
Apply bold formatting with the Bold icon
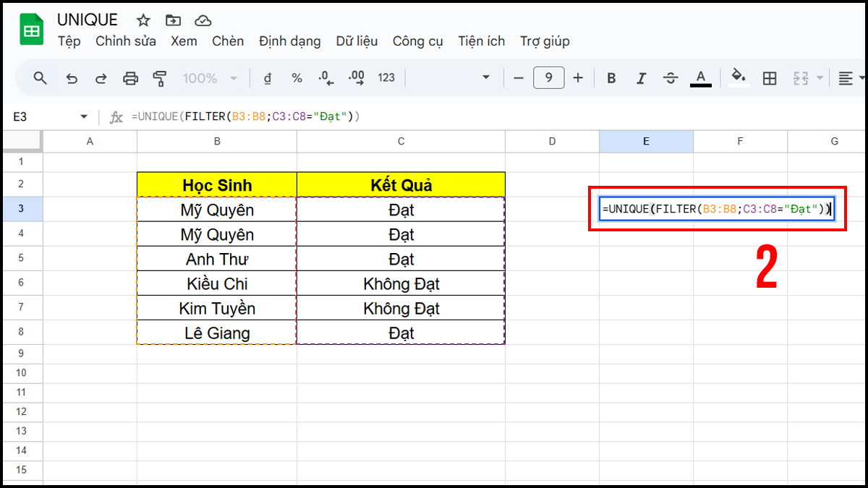[611, 77]
